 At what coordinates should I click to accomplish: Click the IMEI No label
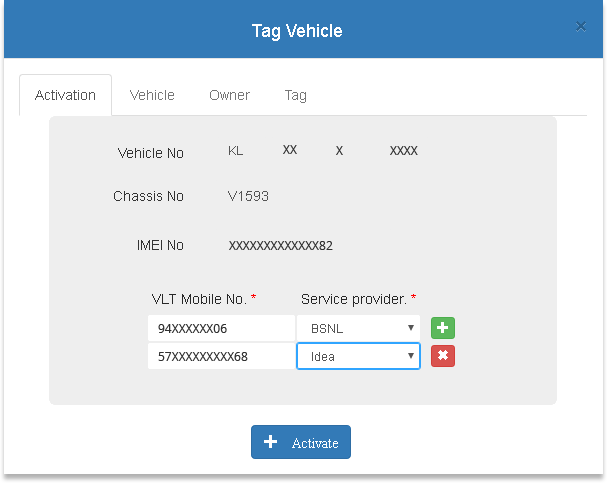point(160,245)
